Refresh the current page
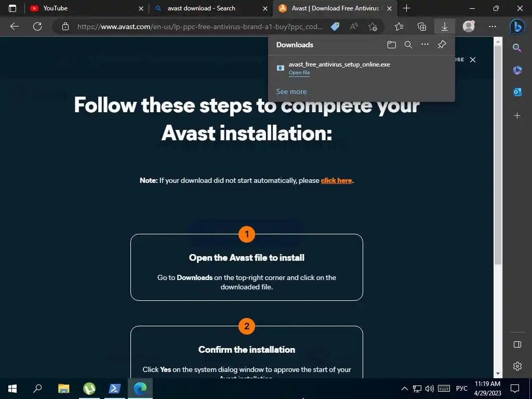 [37, 26]
